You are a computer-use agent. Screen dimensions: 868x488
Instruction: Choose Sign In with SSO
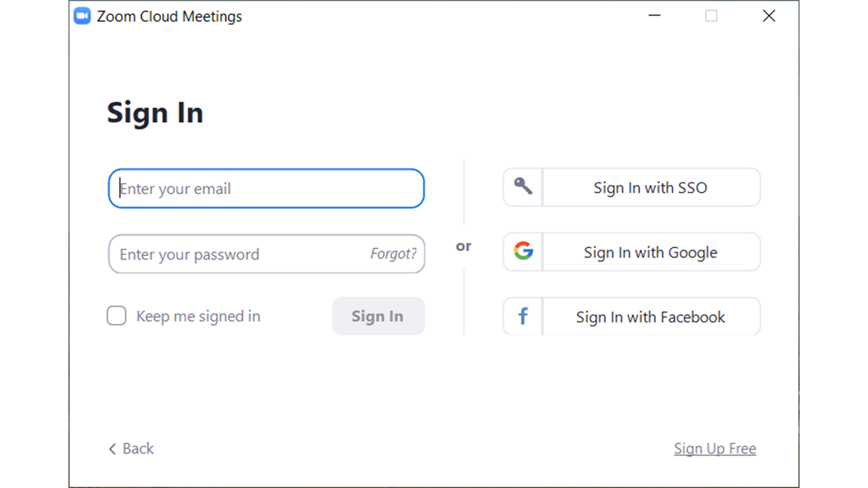(650, 188)
